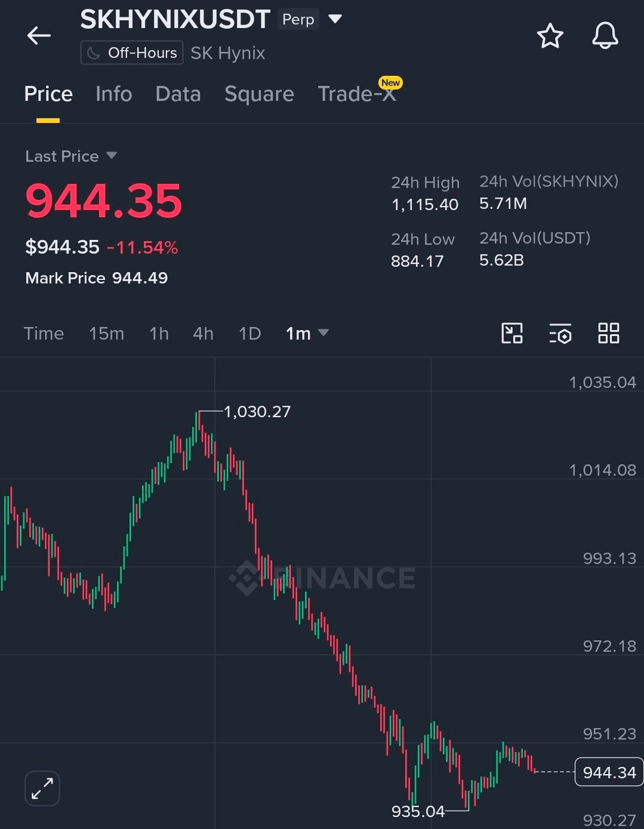Open price alert bell icon

(x=605, y=36)
